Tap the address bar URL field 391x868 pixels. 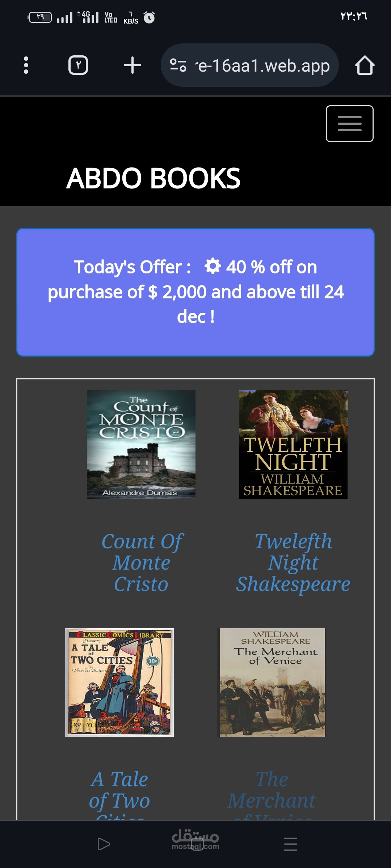pos(263,65)
